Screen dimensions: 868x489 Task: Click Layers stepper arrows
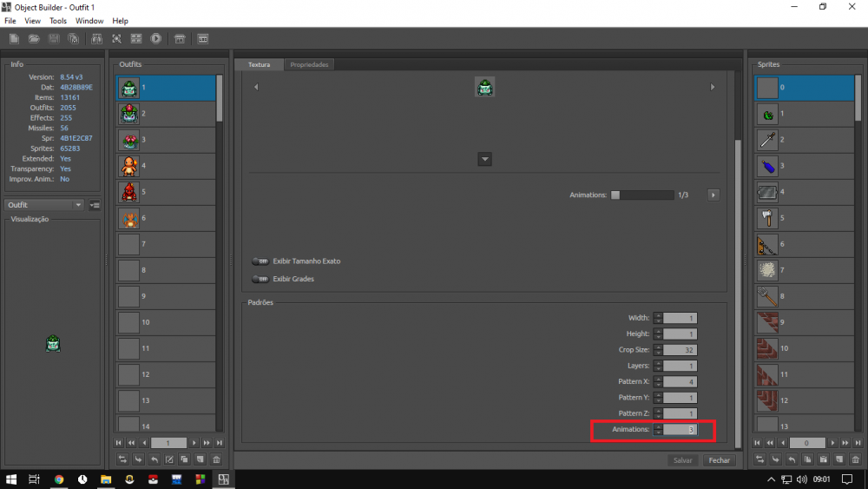click(x=658, y=366)
